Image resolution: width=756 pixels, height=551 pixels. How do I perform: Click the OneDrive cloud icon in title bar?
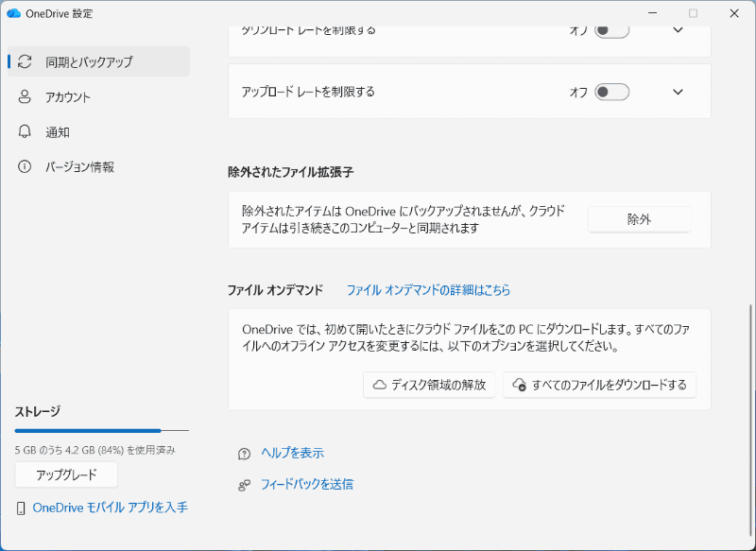click(13, 13)
